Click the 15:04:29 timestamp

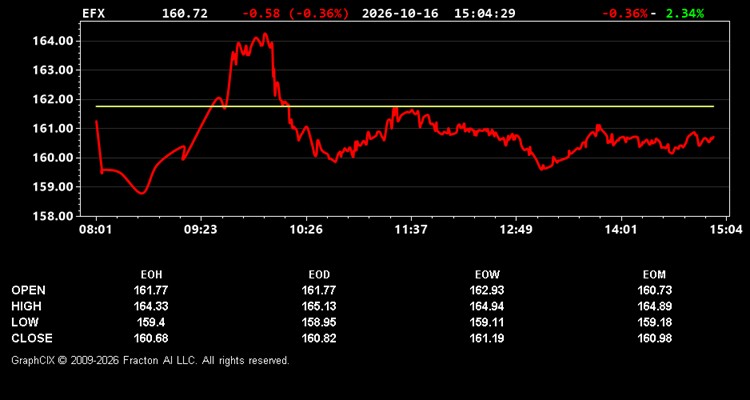[x=485, y=13]
